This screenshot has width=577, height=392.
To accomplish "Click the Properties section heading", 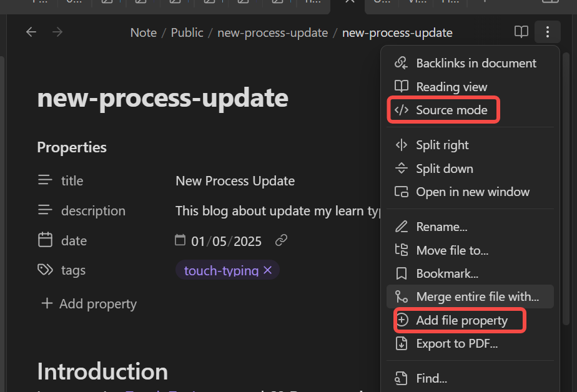I will coord(72,147).
